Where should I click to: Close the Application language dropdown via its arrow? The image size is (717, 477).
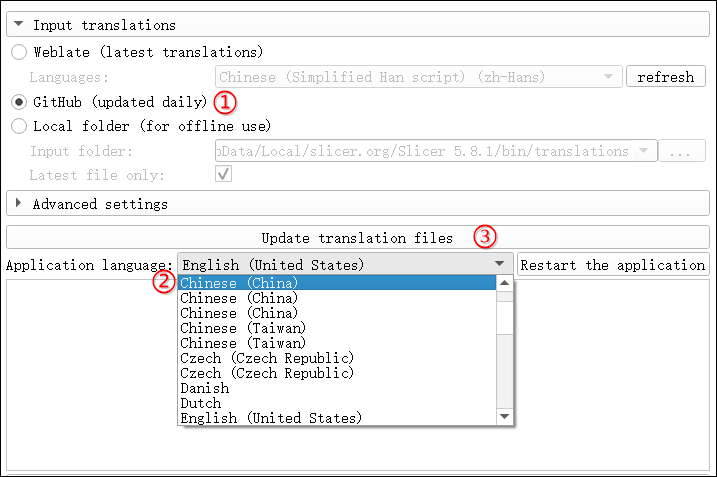499,264
